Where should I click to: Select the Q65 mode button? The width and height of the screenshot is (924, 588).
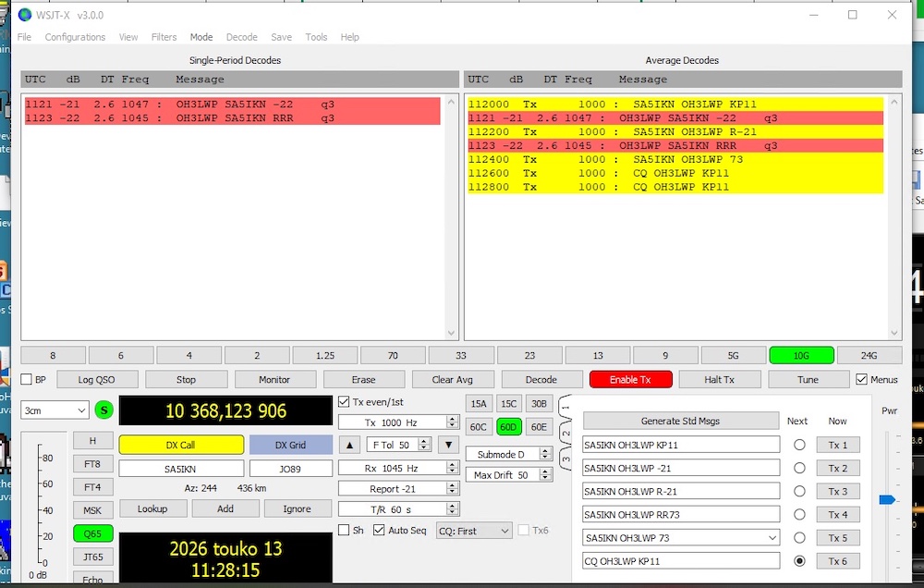[92, 533]
